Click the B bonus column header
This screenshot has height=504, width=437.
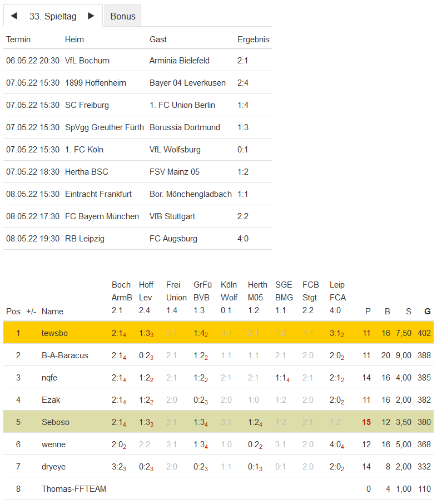coord(387,312)
